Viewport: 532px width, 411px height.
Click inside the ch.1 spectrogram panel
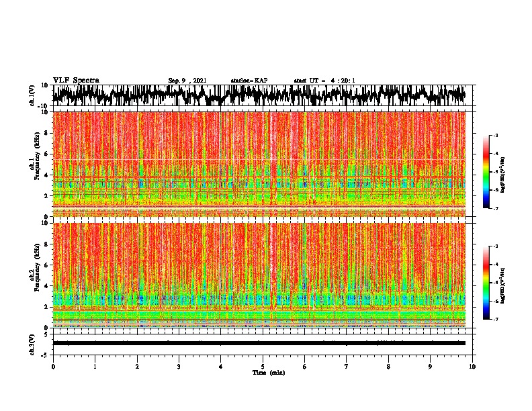pos(259,164)
